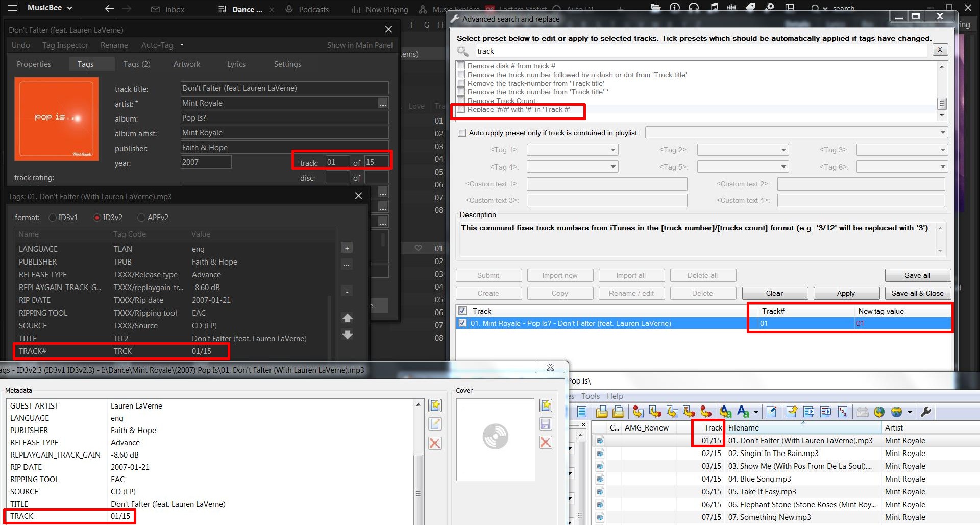This screenshot has height=525, width=980.
Task: Select the ID3v2 format radio button
Action: pos(96,218)
